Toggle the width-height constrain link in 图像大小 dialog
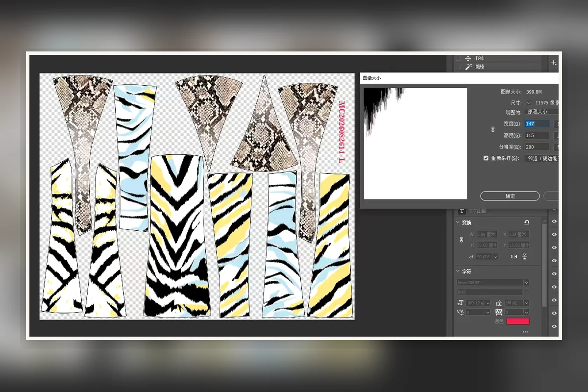588x392 pixels. click(494, 129)
